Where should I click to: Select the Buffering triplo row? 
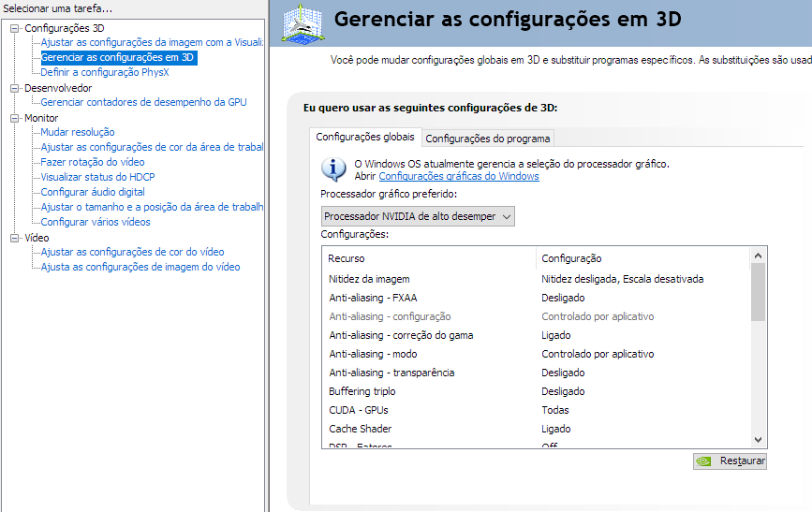point(536,391)
